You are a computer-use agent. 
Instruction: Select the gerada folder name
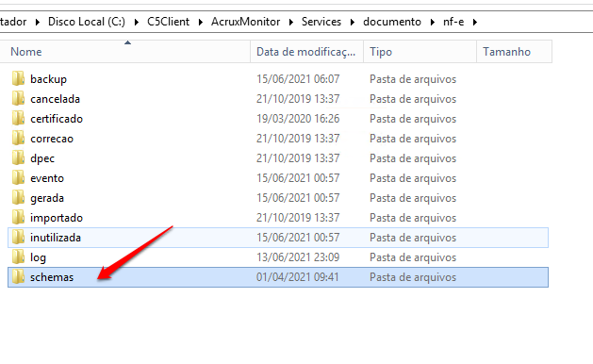(x=47, y=198)
